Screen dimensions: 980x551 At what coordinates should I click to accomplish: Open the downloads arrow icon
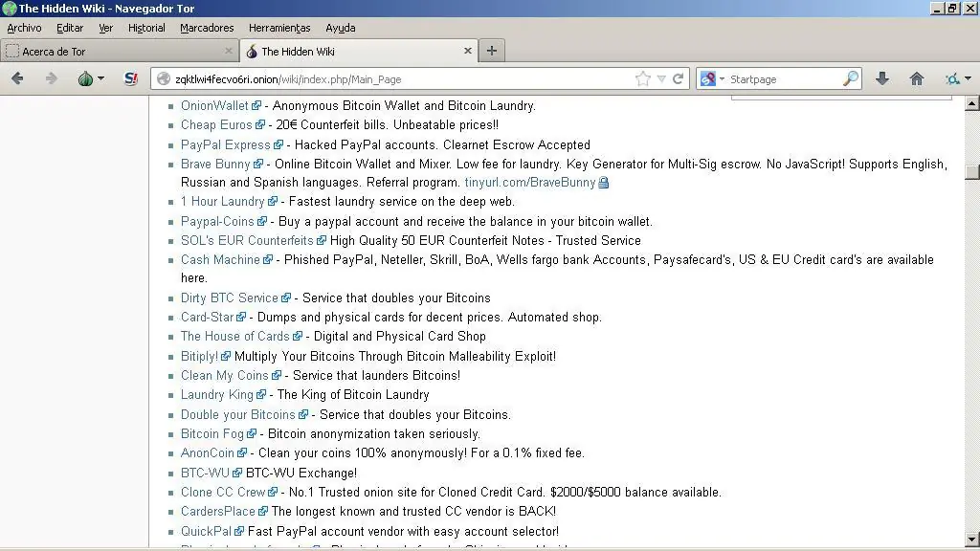[881, 78]
